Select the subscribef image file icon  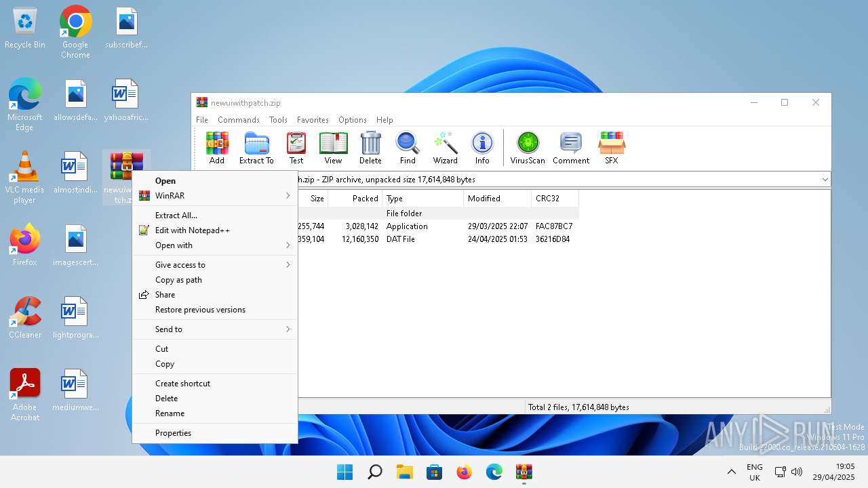(x=126, y=28)
